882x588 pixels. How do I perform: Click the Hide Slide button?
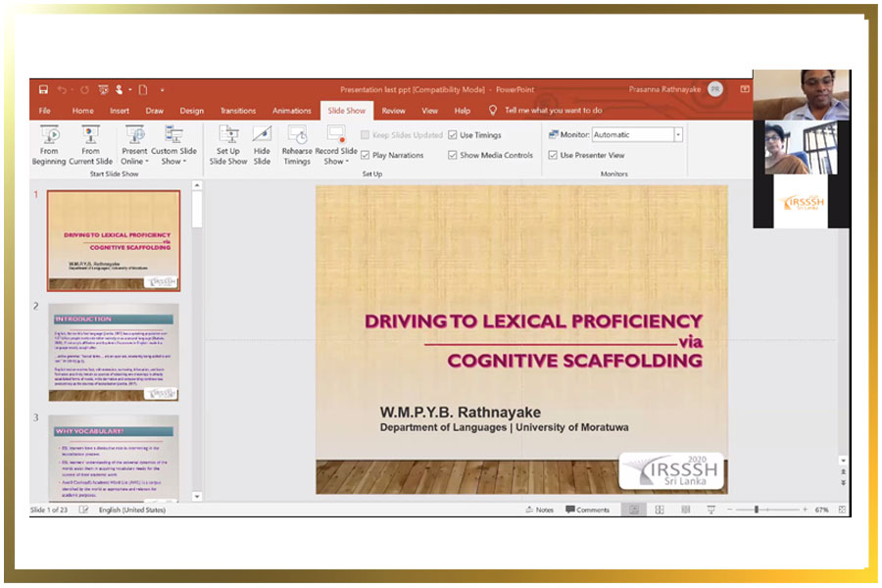click(262, 145)
